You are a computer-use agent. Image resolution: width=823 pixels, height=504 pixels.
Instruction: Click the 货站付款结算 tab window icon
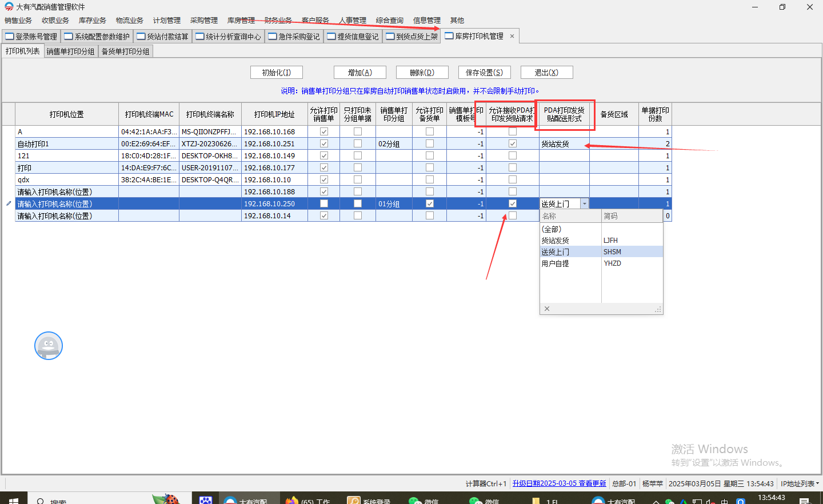tap(141, 37)
